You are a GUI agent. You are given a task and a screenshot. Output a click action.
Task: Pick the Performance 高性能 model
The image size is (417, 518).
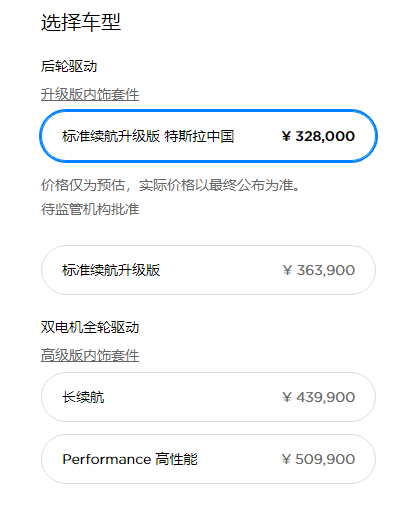click(208, 459)
